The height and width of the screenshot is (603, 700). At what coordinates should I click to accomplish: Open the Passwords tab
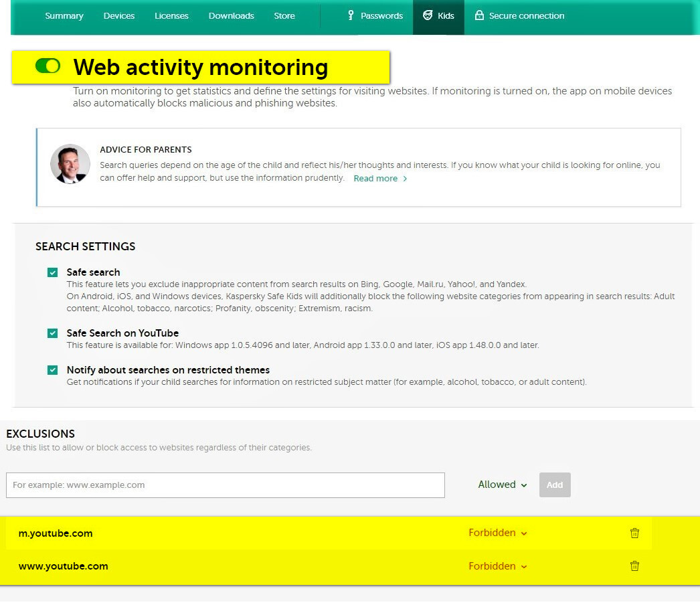(375, 15)
